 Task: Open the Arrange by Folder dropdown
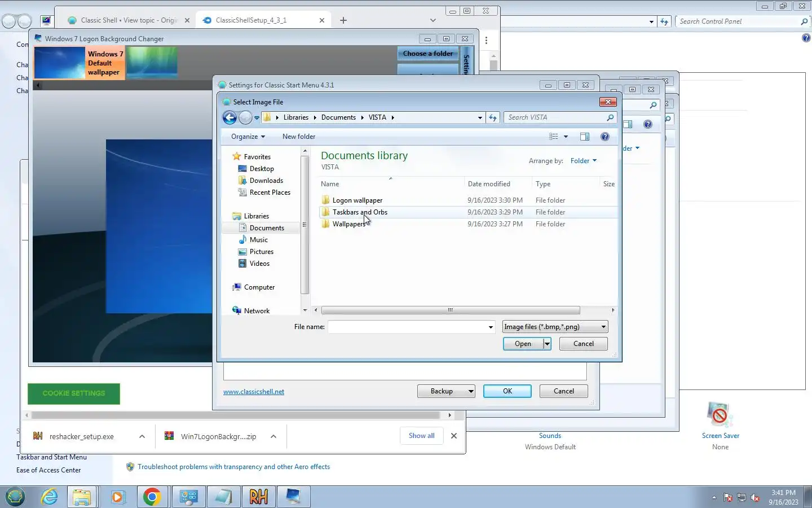point(583,161)
